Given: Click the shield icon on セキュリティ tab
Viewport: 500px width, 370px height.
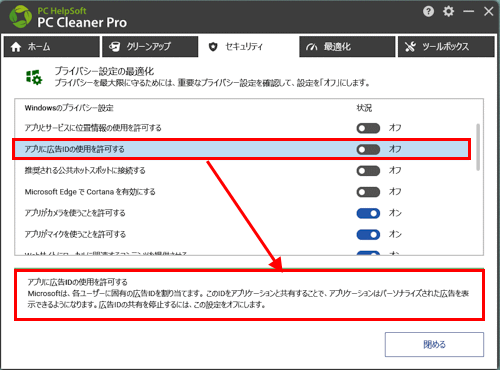Looking at the screenshot, I should tap(213, 47).
